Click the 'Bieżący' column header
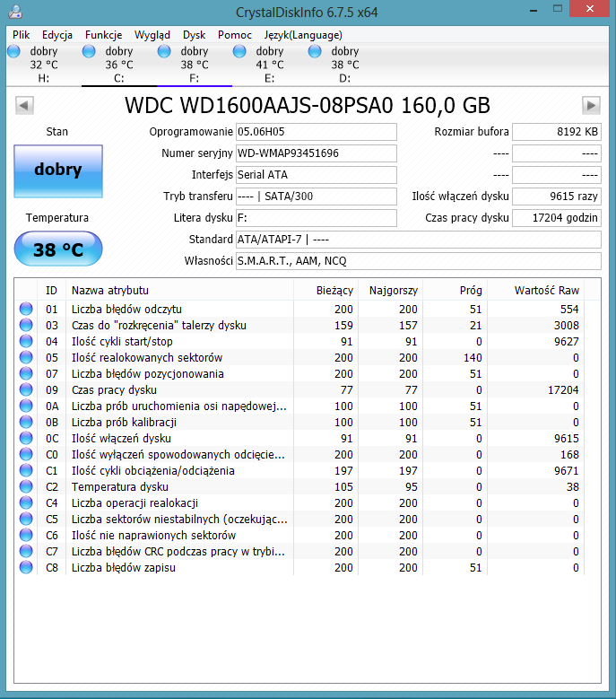The image size is (616, 699). (325, 290)
